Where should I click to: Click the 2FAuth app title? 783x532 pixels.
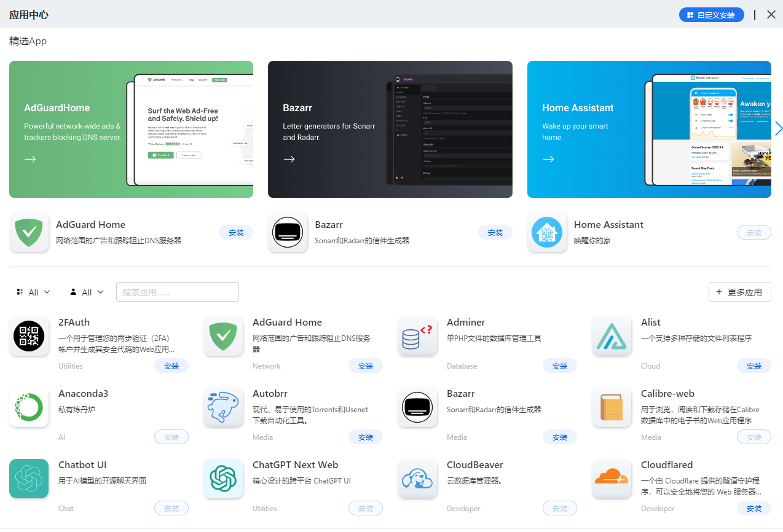click(74, 322)
